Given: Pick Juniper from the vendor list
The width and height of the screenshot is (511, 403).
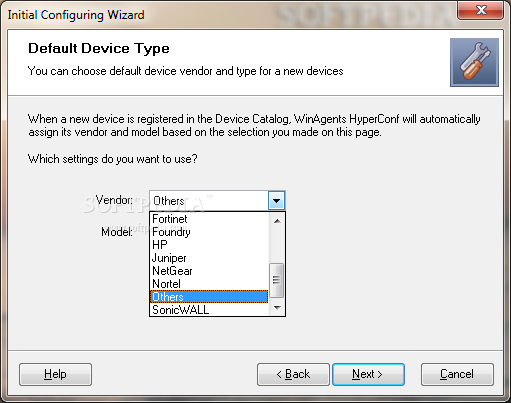Looking at the screenshot, I should (x=209, y=258).
